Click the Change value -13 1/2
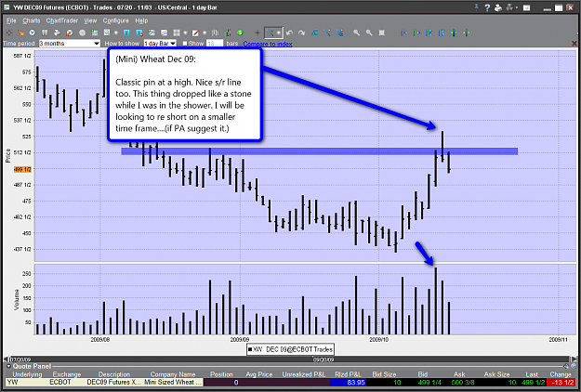The height and width of the screenshot is (392, 581). tap(561, 382)
